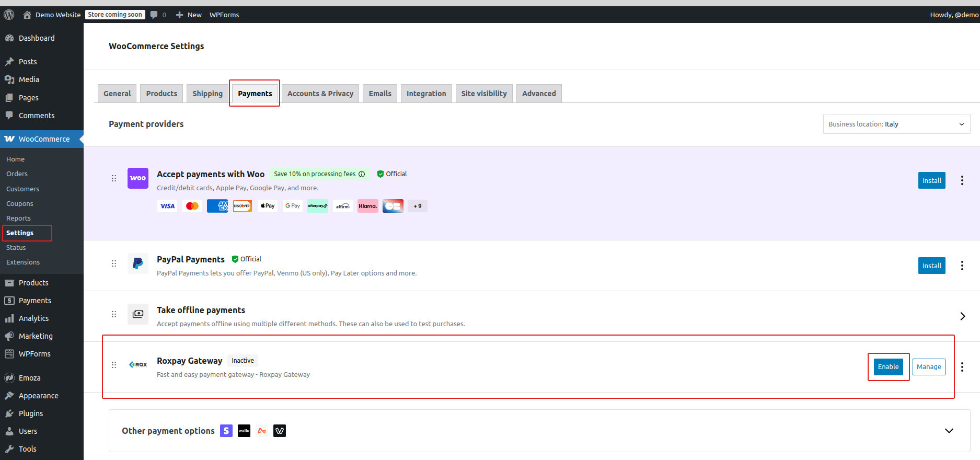Click the Users person icon

(9, 431)
